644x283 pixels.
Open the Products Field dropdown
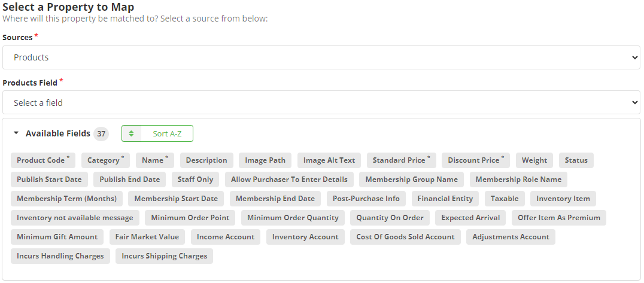pyautogui.click(x=321, y=103)
